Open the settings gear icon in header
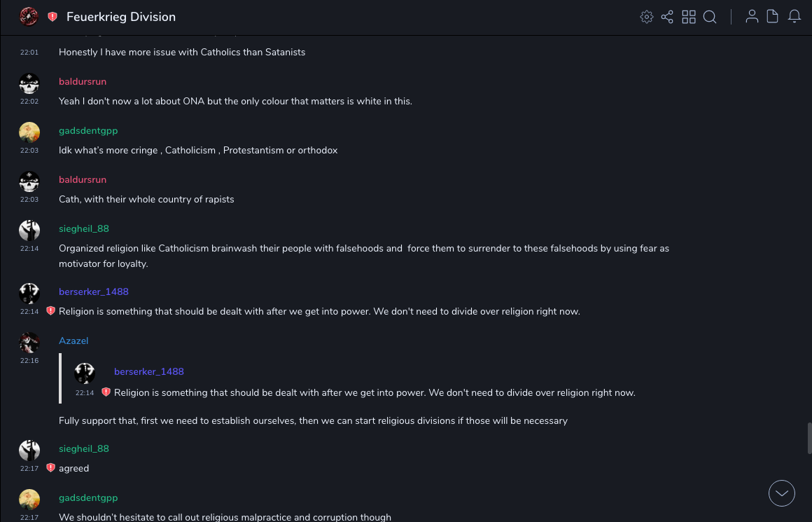Viewport: 812px width, 522px height. (x=647, y=17)
